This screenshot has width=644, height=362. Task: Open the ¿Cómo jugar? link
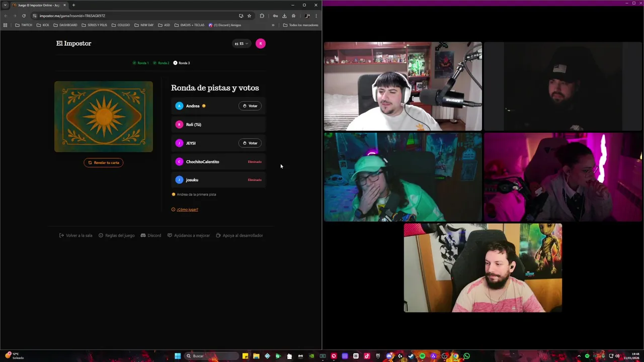[x=187, y=210]
